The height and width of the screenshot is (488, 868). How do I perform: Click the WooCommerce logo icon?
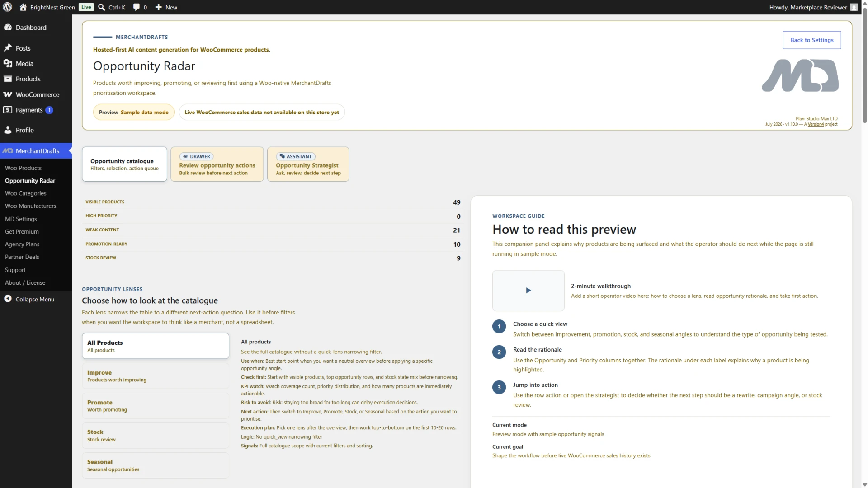8,94
